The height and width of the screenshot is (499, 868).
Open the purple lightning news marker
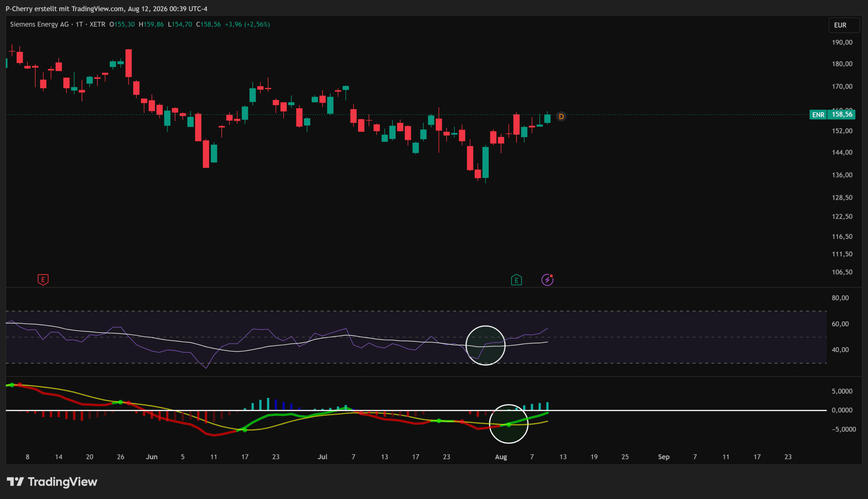coord(547,280)
